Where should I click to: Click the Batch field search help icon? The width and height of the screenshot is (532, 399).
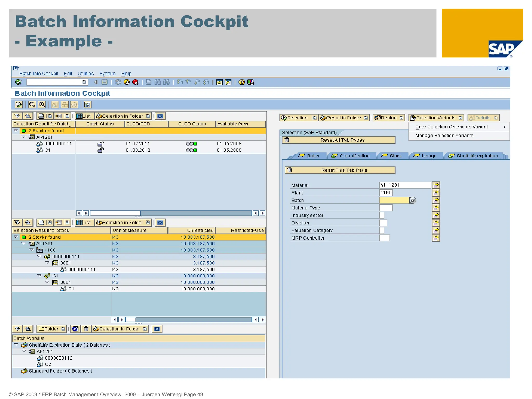click(x=413, y=200)
